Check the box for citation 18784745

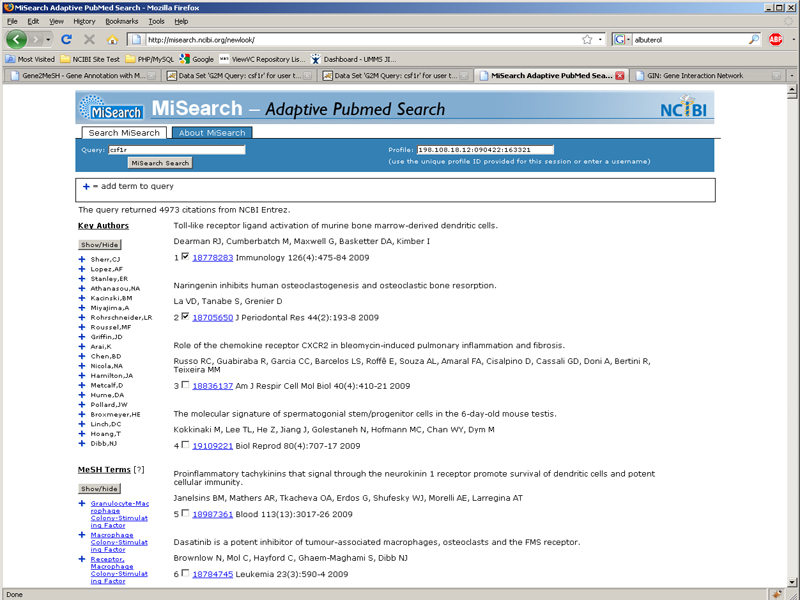tap(185, 572)
